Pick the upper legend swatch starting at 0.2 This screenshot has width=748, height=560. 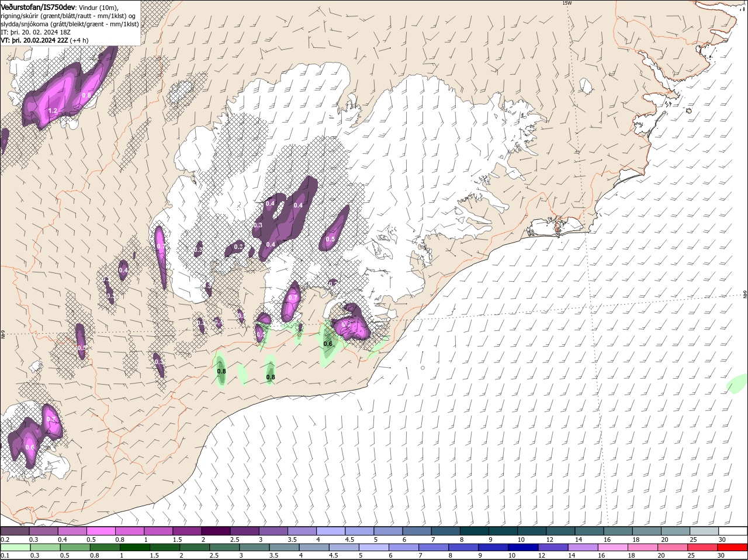pyautogui.click(x=15, y=531)
